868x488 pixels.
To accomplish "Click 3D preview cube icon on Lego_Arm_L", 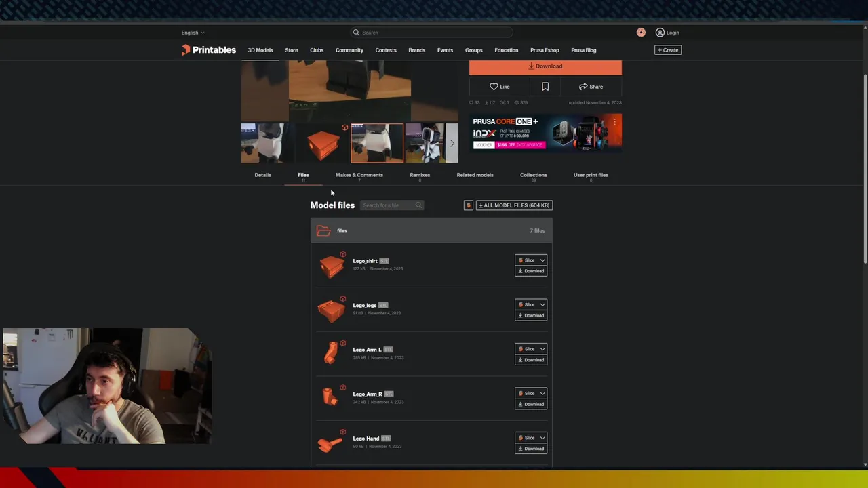I will point(342,344).
